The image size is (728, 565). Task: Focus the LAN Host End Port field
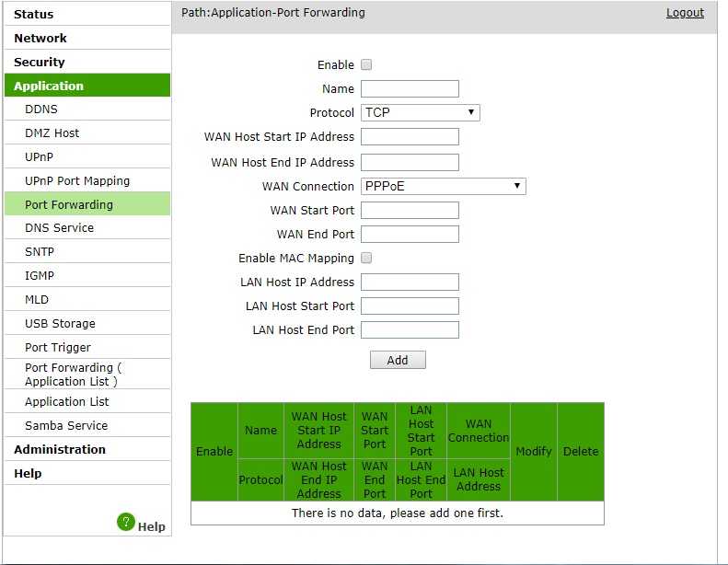point(410,330)
